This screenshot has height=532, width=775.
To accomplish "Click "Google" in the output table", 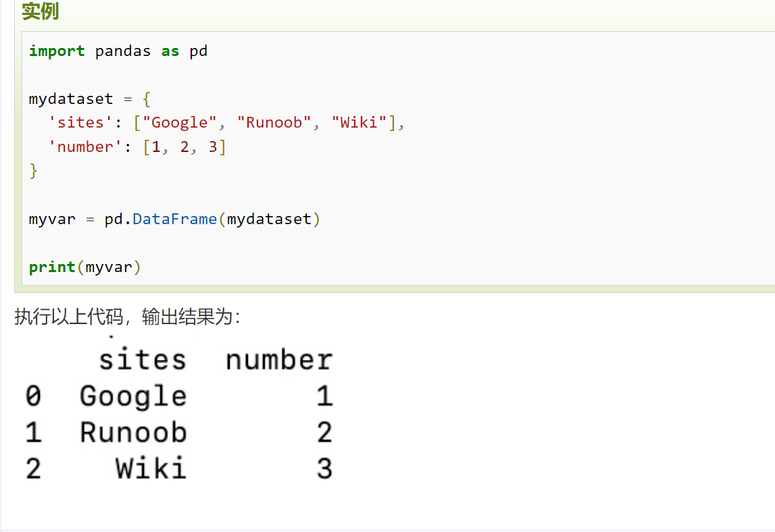I will pos(133,396).
